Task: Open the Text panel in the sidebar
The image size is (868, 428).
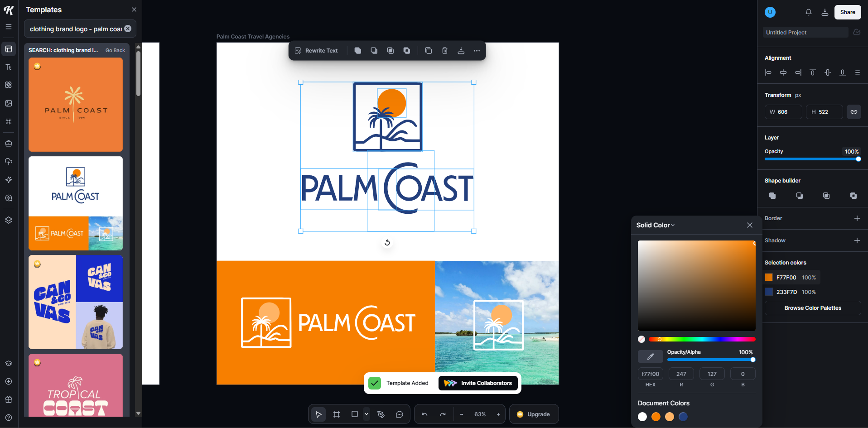Action: click(8, 67)
